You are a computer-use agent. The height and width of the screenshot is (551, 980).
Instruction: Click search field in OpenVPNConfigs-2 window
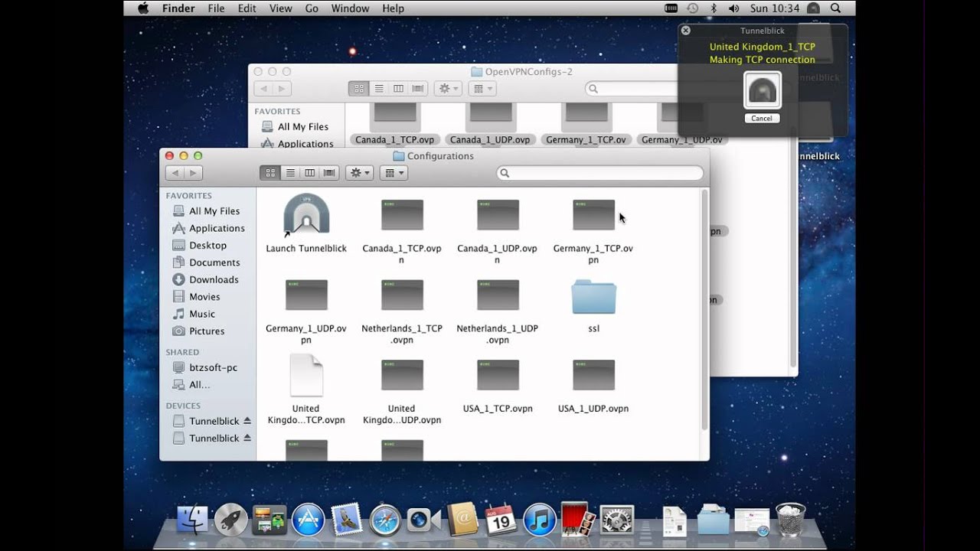tap(632, 89)
